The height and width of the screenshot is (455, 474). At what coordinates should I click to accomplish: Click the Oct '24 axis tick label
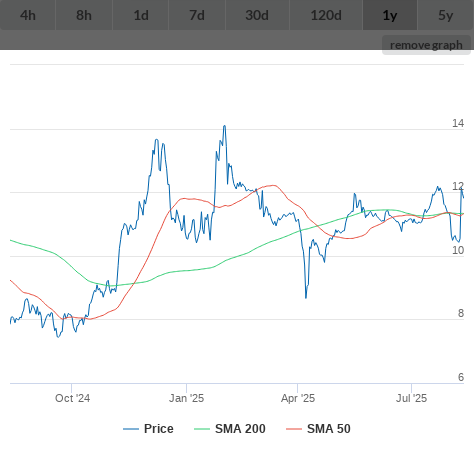tap(72, 398)
